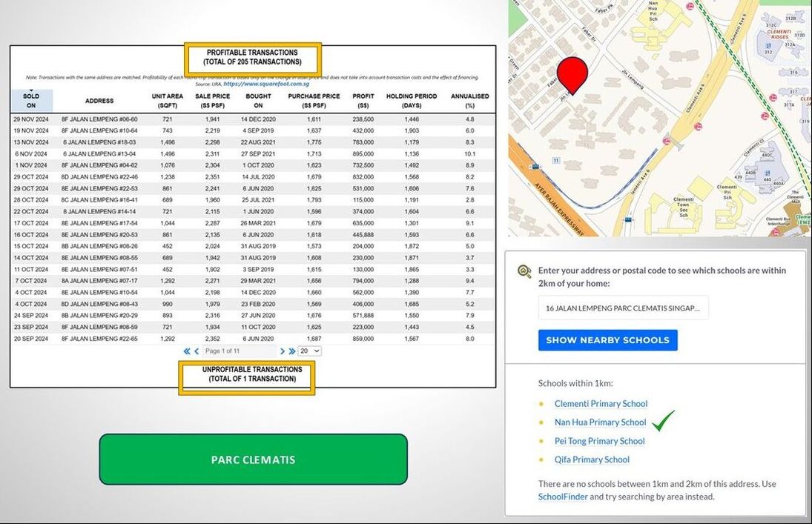Click the Profit (S$) column header

[x=363, y=101]
